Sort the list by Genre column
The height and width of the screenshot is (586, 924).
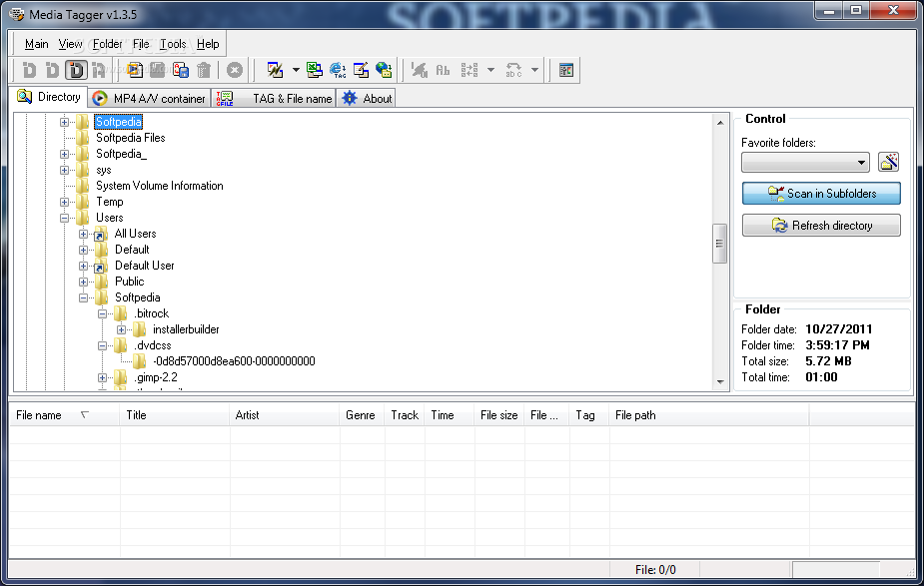pyautogui.click(x=362, y=415)
